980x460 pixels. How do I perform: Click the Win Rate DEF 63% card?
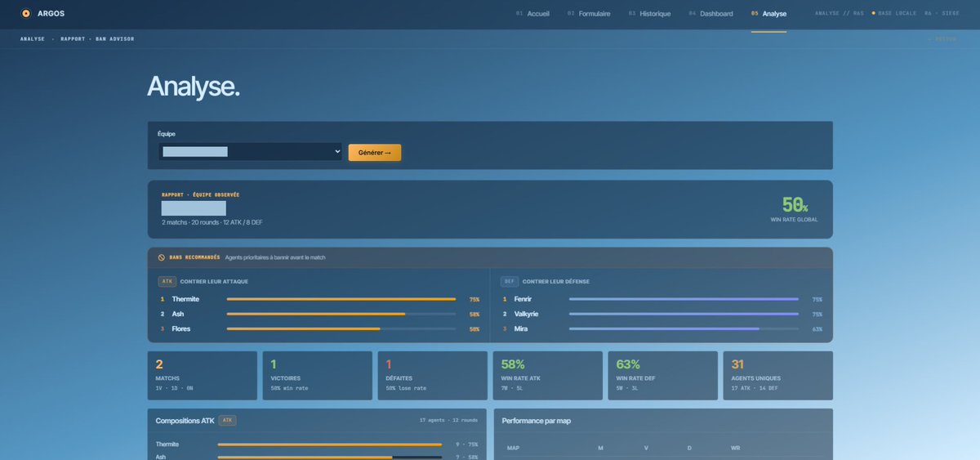pyautogui.click(x=663, y=375)
